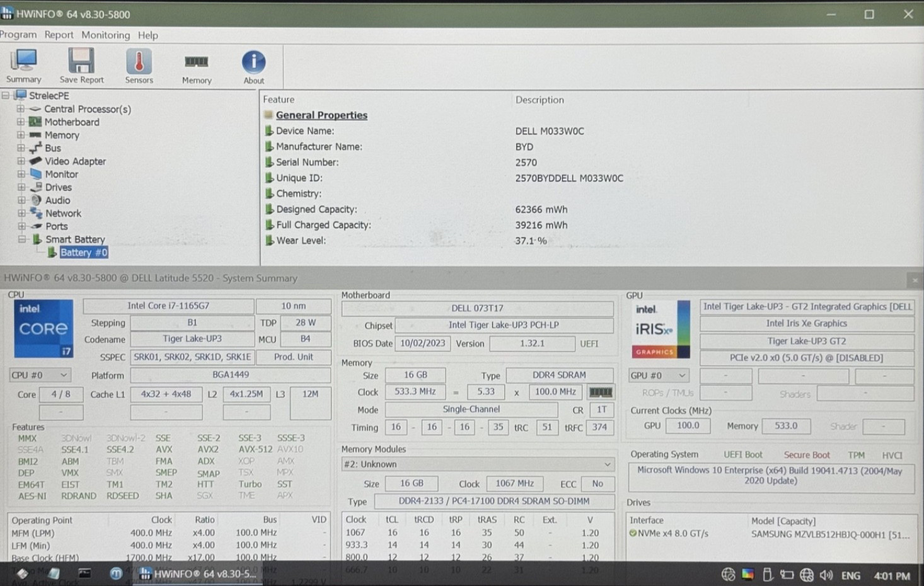The width and height of the screenshot is (924, 586).
Task: Open the memory module #2: Unknown dropdown
Action: (477, 464)
